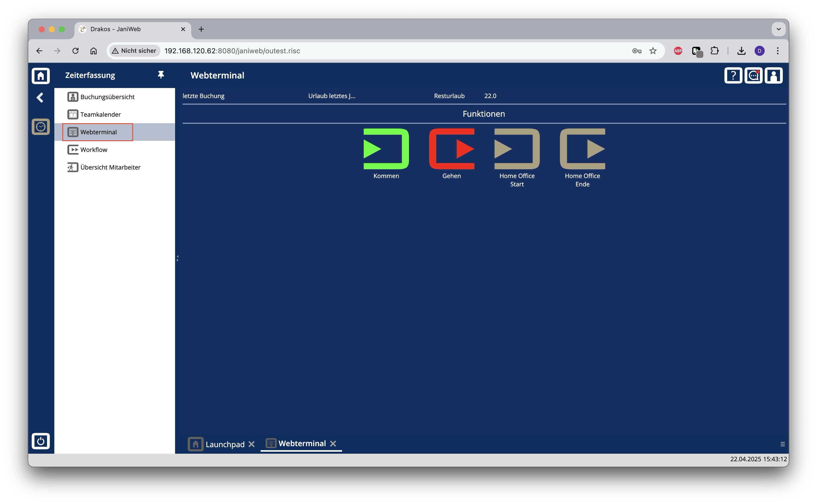Click the red Gehen clock-out icon
The image size is (817, 504).
pyautogui.click(x=451, y=149)
